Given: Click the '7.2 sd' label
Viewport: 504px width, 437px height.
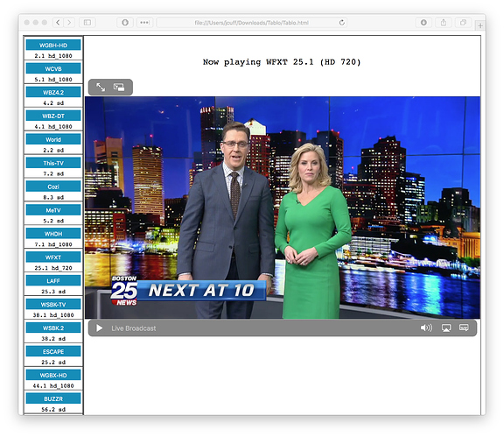Looking at the screenshot, I should click(53, 173).
